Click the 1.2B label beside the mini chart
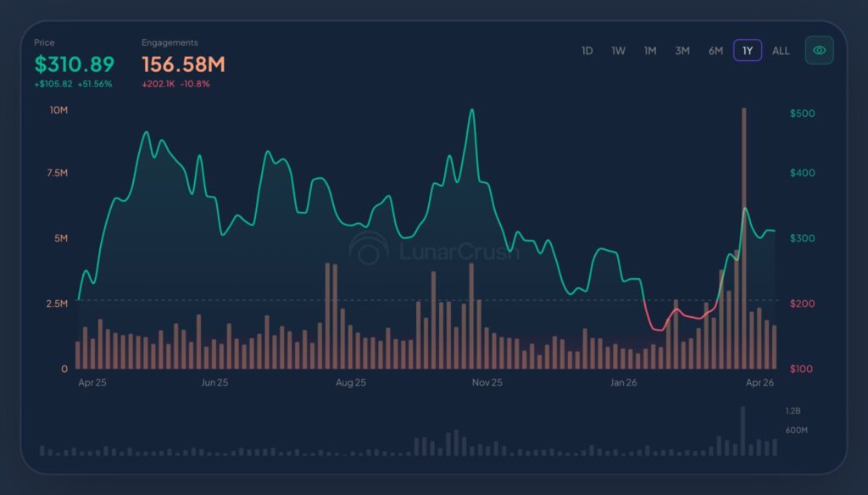Screen dimensions: 868x495 click(792, 409)
